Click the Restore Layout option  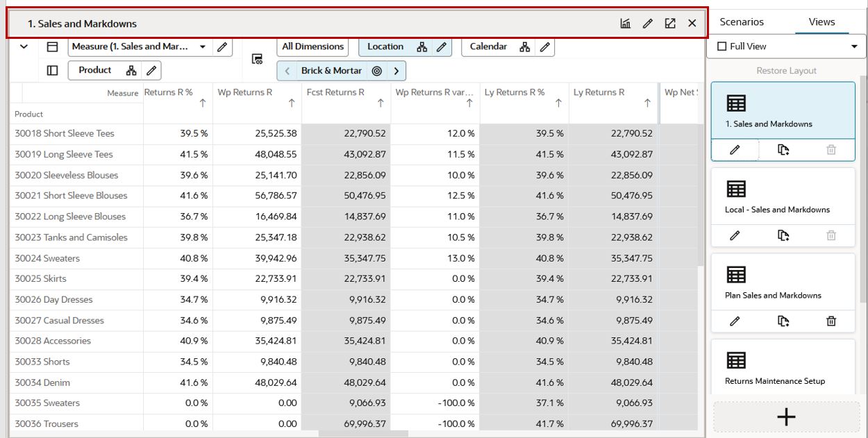[x=785, y=69]
